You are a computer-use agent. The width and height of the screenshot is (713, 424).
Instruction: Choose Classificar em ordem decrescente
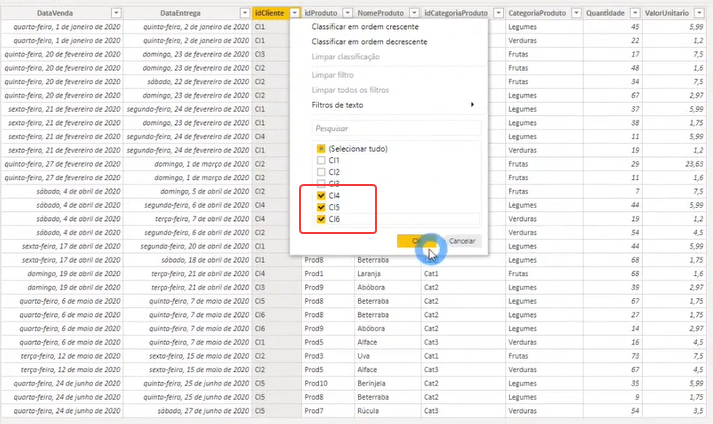click(x=369, y=42)
